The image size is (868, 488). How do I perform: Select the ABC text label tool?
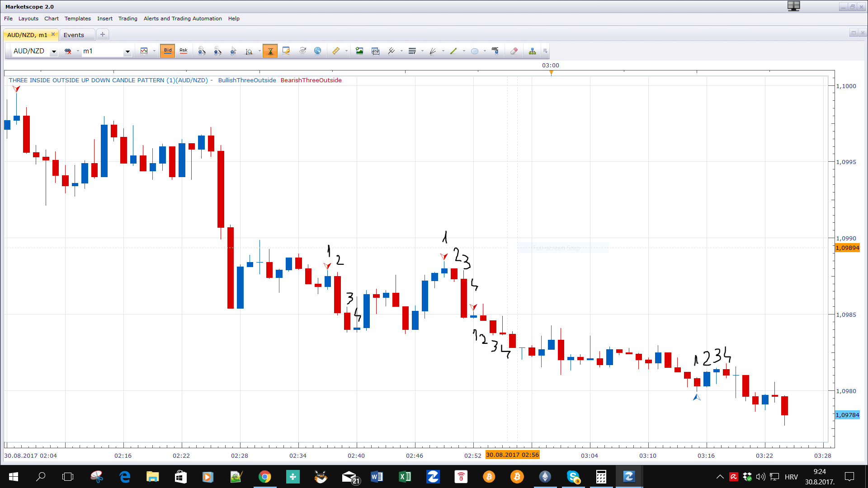tap(495, 51)
